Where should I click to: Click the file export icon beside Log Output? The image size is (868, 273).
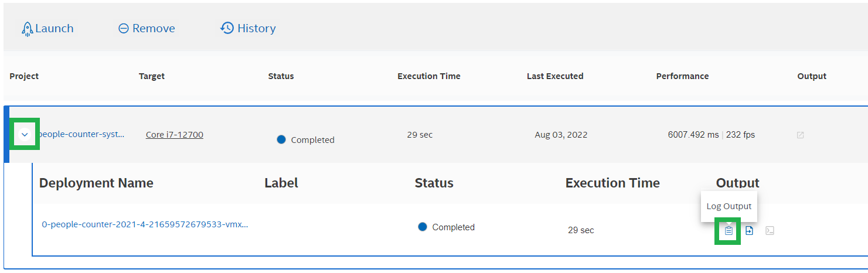point(749,231)
